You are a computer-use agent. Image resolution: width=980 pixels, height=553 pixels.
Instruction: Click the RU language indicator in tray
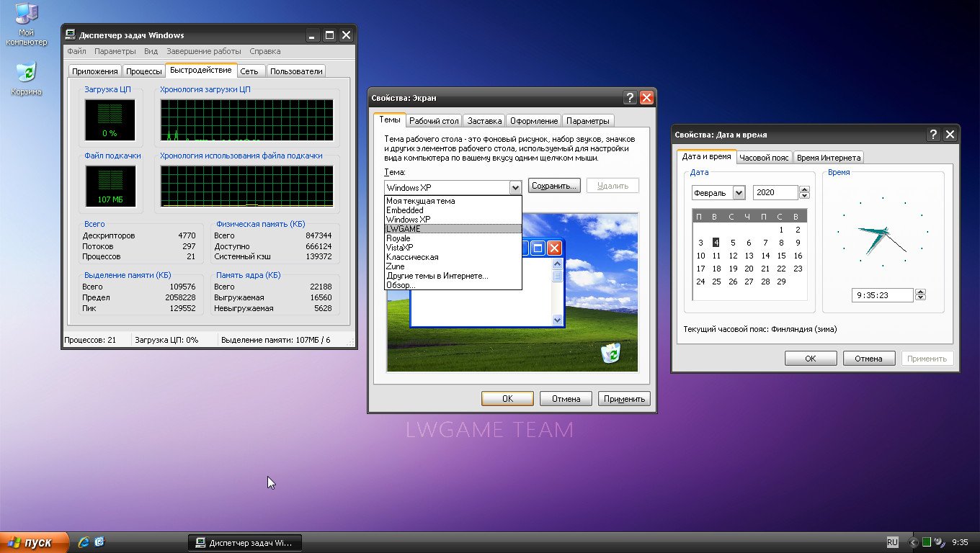point(892,542)
